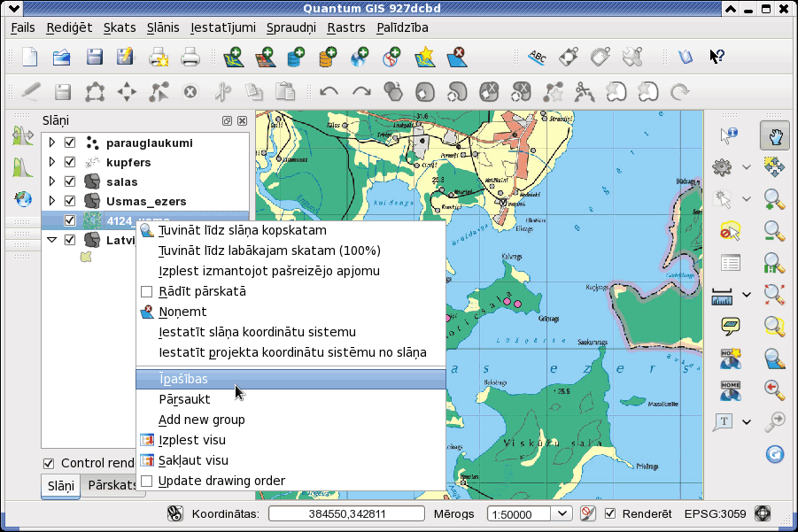The image size is (798, 532).
Task: Click the Composer Manager printer icon
Action: pyautogui.click(x=190, y=57)
